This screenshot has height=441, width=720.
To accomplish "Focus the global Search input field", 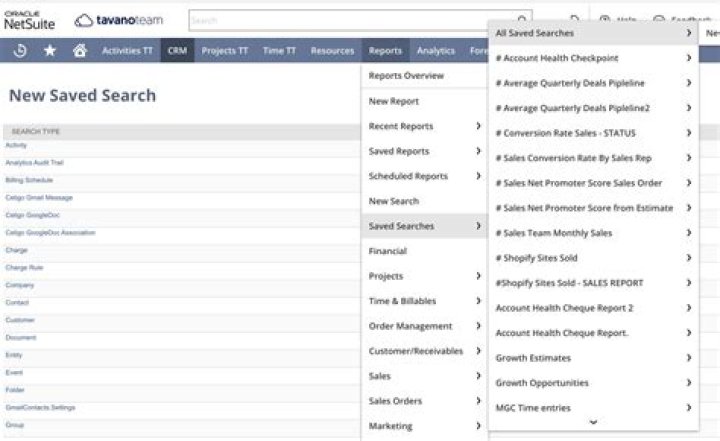I will 350,19.
